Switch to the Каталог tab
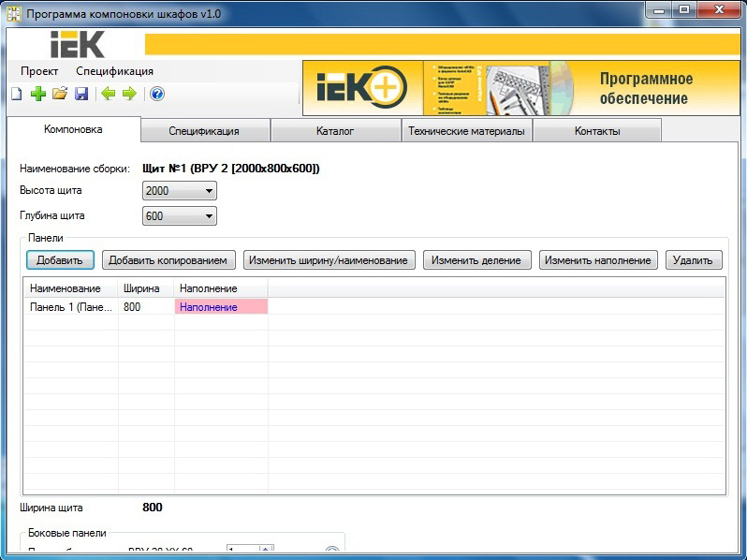Viewport: 747px width, 560px height. 335,131
